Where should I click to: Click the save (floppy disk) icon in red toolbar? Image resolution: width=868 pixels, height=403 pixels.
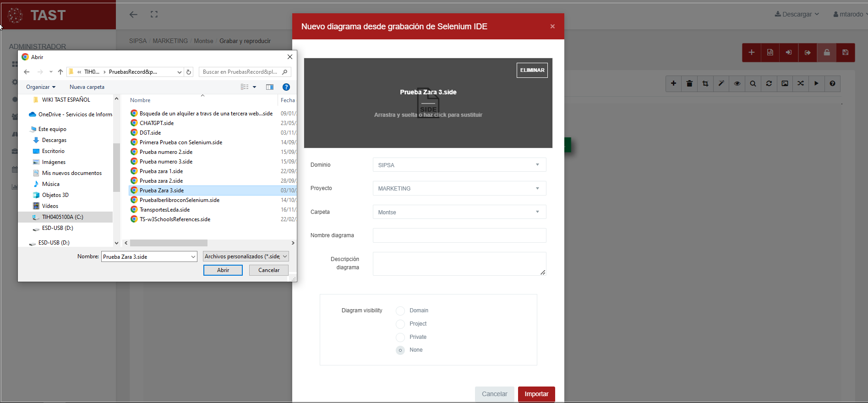click(x=846, y=53)
